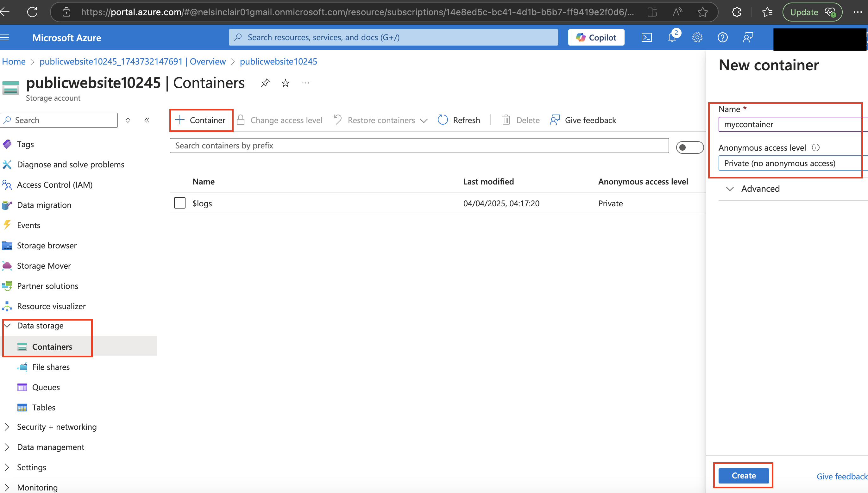Click the sidebar expand/collapse all arrows

pyautogui.click(x=128, y=120)
